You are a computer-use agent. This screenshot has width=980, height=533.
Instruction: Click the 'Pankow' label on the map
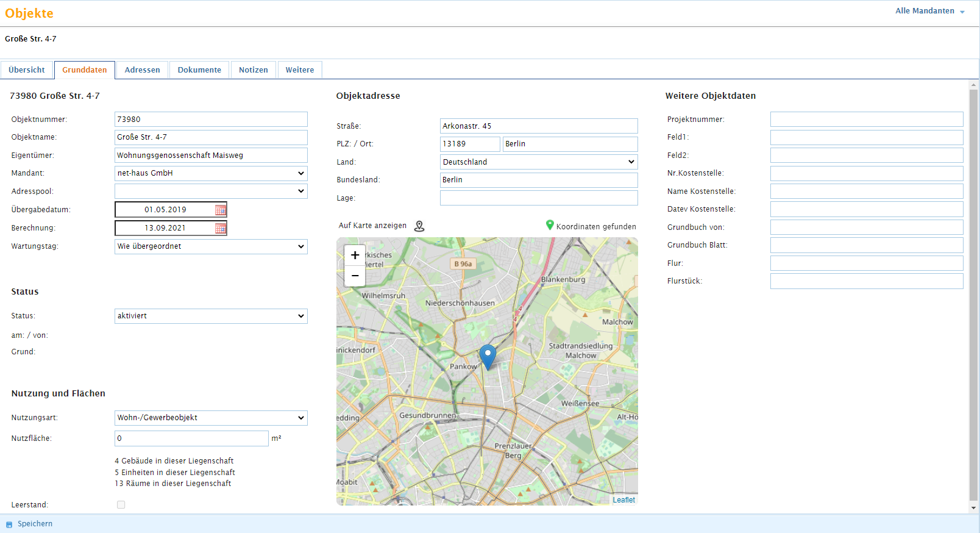tap(463, 367)
